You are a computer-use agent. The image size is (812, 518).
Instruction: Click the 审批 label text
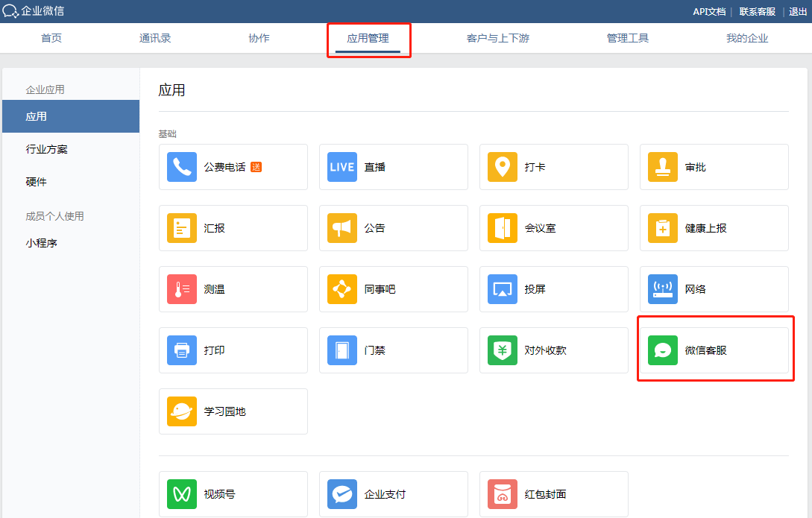click(696, 167)
